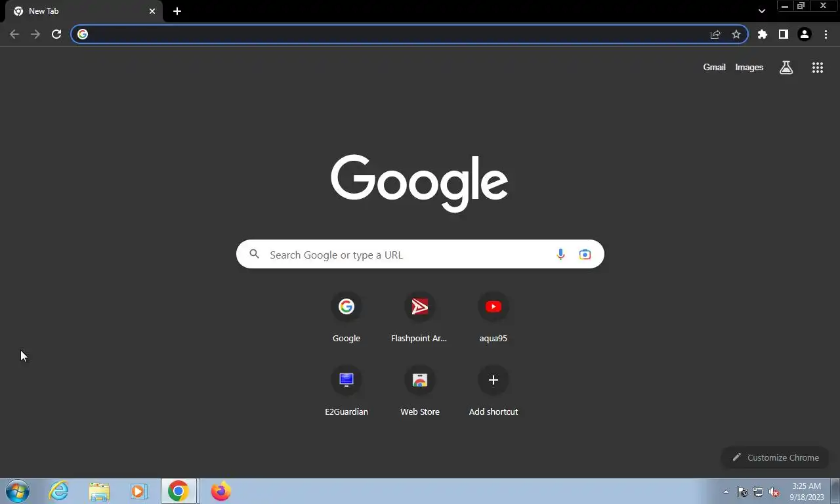This screenshot has width=840, height=504.
Task: Click the Google logo doodle
Action: [419, 183]
